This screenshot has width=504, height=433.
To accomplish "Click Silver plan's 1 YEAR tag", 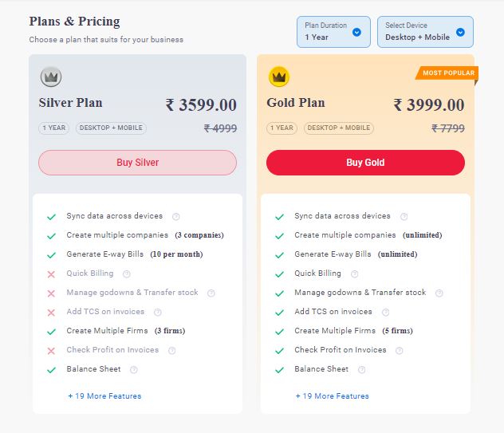I will [54, 128].
